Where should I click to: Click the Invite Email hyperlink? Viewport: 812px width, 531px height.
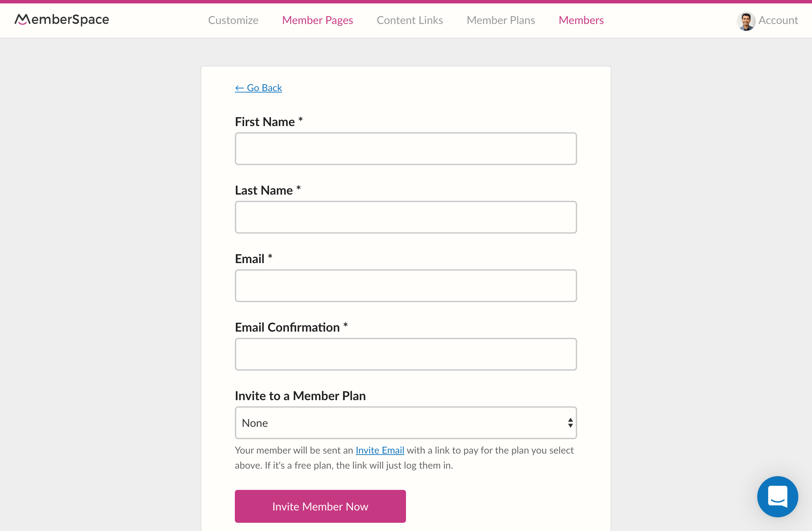click(380, 449)
